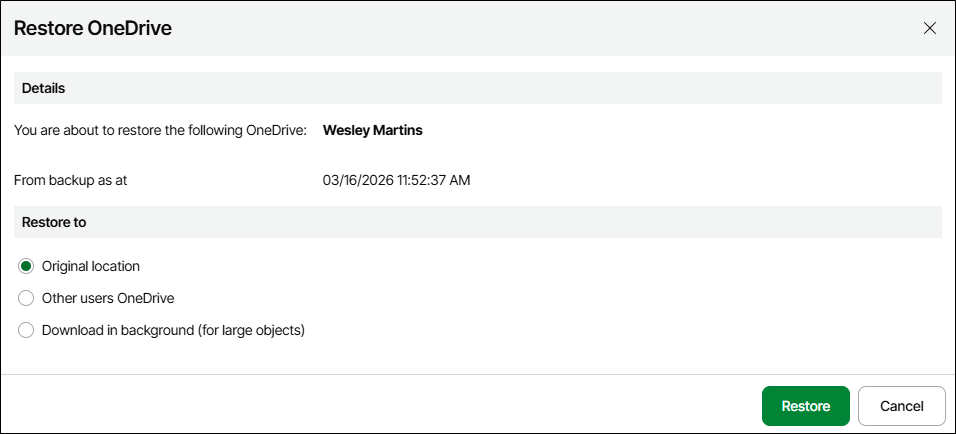956x434 pixels.
Task: Click the word 'Details' in the gray bar
Action: pos(43,88)
